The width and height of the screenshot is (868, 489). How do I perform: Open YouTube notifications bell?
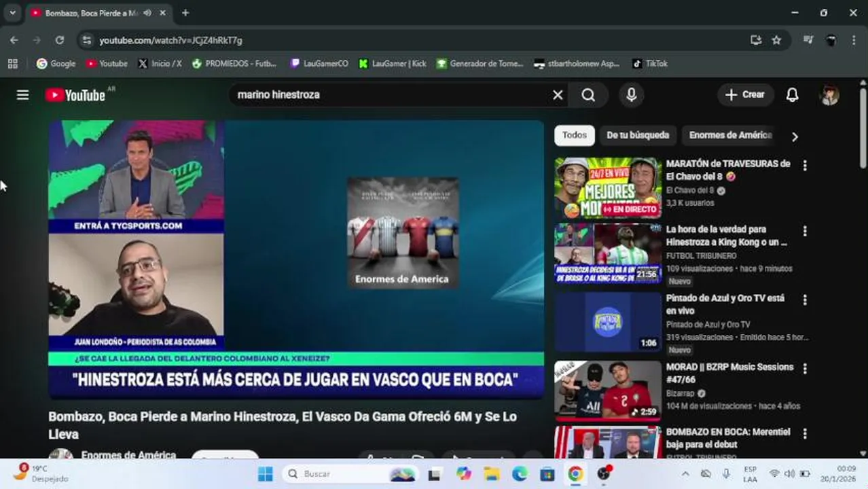click(792, 95)
